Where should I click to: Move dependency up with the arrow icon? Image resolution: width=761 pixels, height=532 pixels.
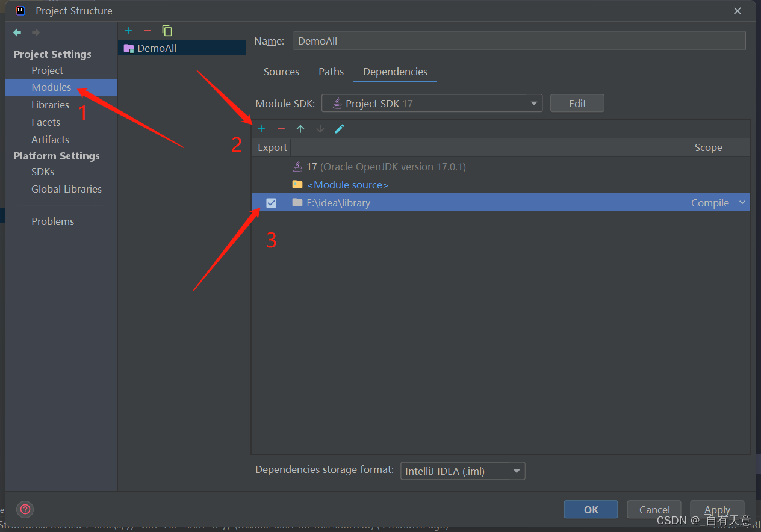click(x=300, y=129)
